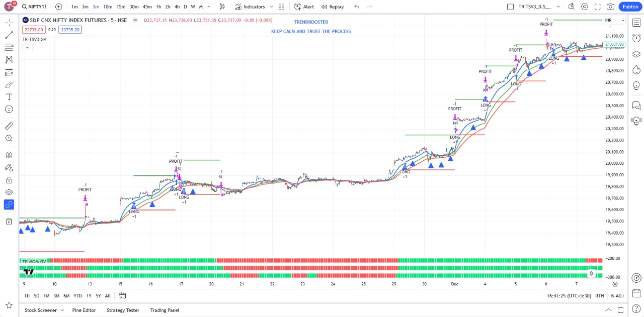Screen dimensions: 644x317
Task: Open the Pine Editor tab
Action: pos(84,310)
